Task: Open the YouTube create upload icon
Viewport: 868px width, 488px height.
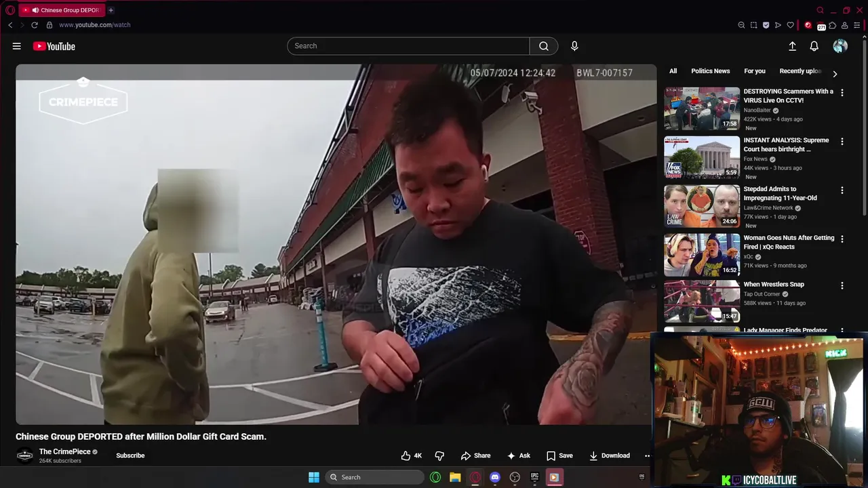Action: (792, 46)
